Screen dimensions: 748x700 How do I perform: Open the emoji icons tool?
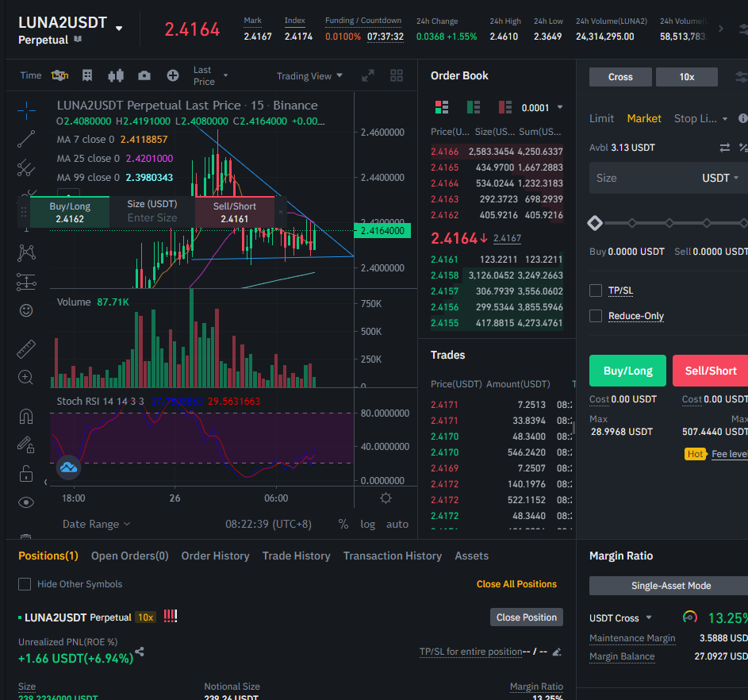point(26,310)
